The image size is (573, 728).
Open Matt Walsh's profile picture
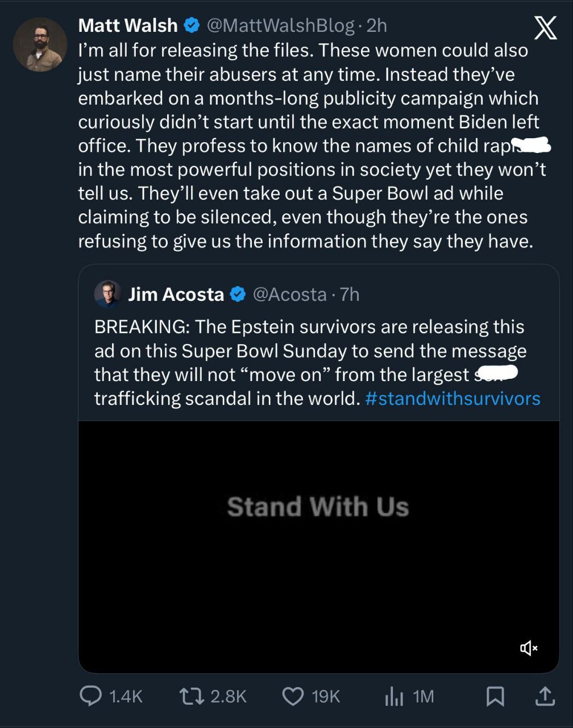click(x=40, y=44)
